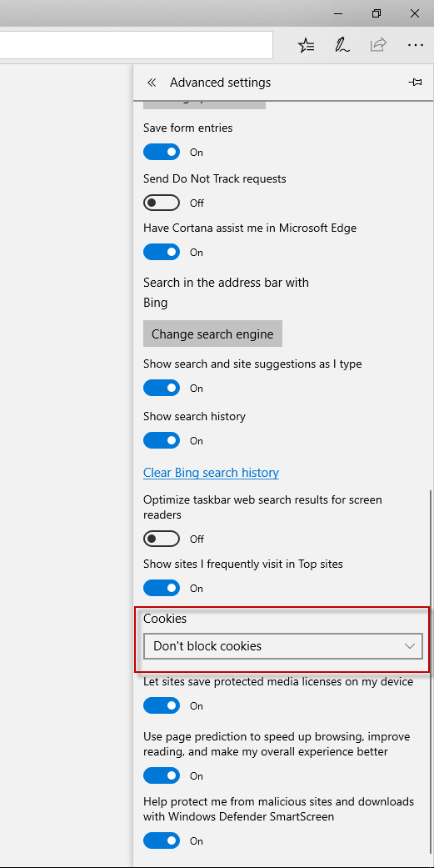
Task: Click the Share icon in toolbar
Action: pos(378,45)
